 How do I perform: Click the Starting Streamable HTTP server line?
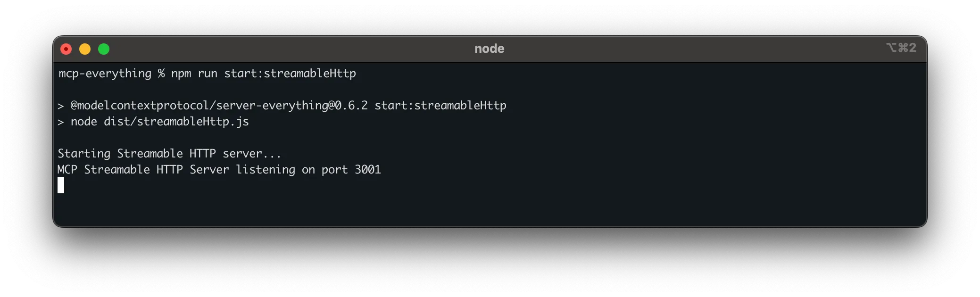click(170, 153)
